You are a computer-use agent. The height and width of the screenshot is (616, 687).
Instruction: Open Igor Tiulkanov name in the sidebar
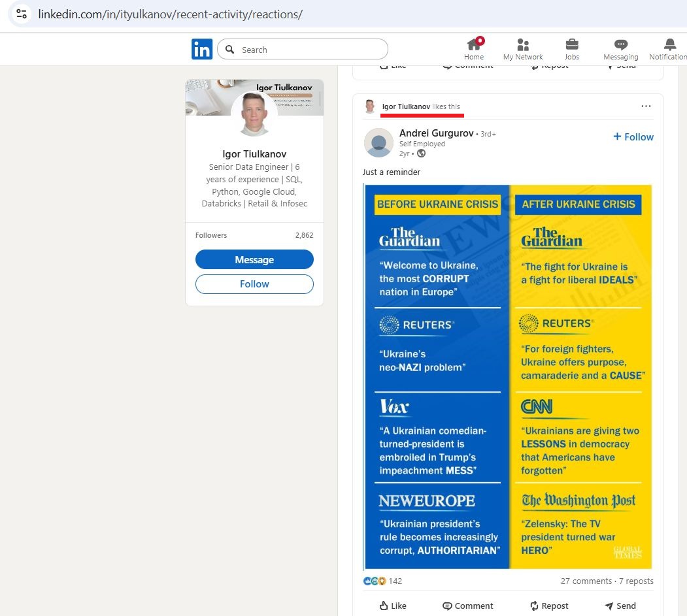coord(254,154)
